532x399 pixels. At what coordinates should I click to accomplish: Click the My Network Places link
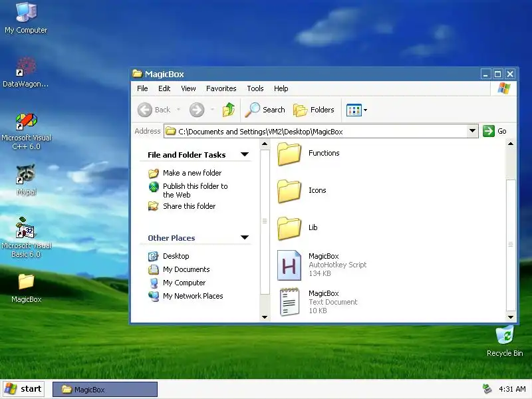click(x=193, y=296)
